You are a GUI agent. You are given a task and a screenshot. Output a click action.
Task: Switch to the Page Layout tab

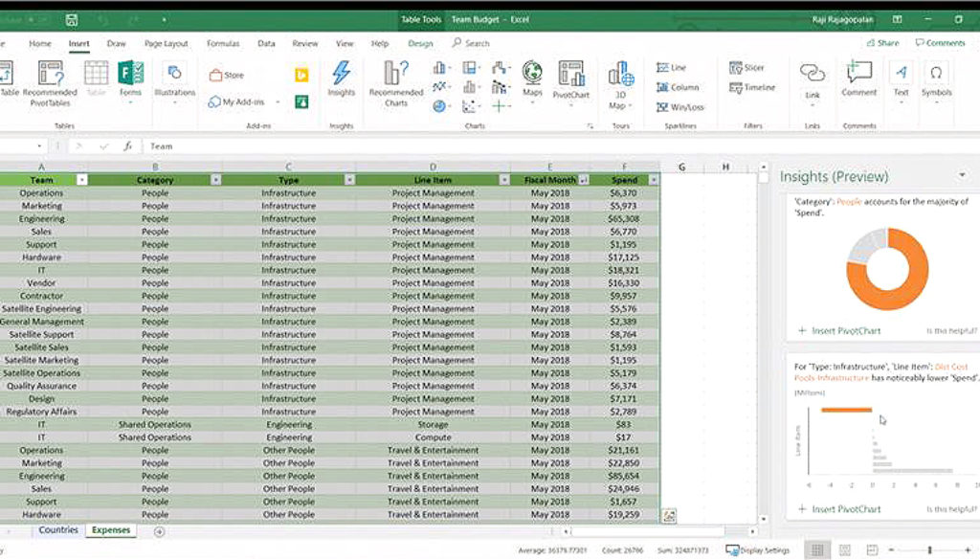click(x=167, y=44)
